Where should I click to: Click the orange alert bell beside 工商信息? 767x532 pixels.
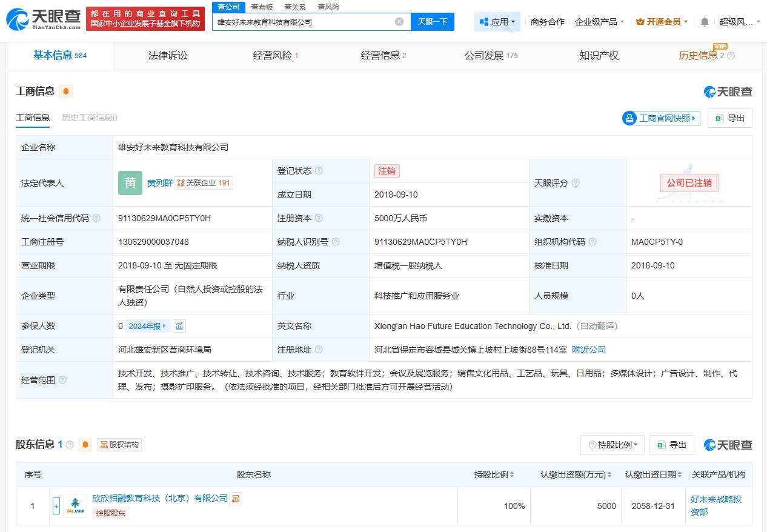66,91
